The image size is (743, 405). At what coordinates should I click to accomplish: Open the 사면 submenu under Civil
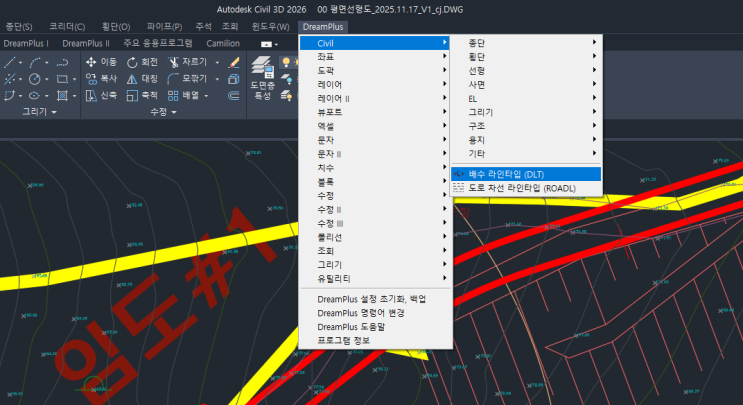click(x=526, y=84)
